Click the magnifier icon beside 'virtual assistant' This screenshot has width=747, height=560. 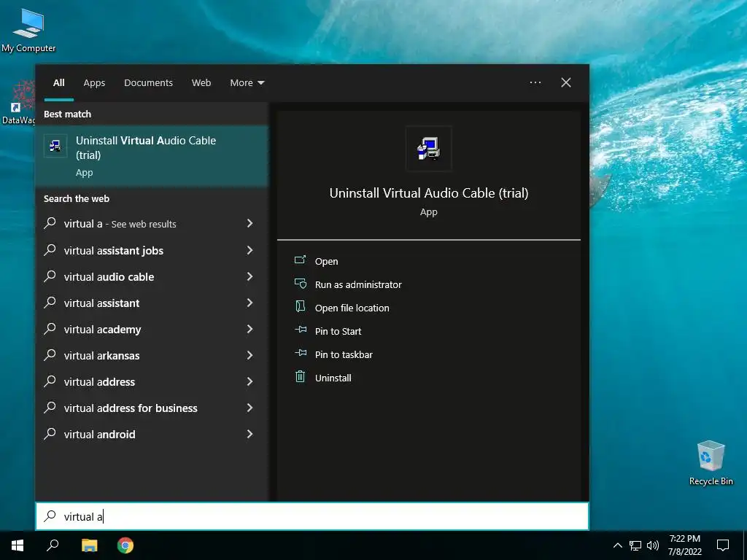point(50,302)
